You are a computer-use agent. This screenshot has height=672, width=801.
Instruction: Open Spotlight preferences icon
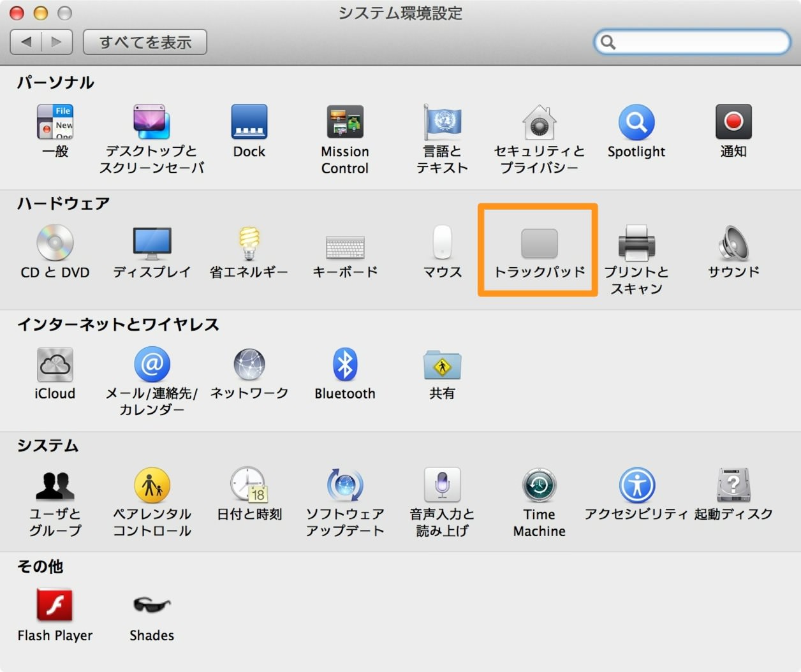636,122
